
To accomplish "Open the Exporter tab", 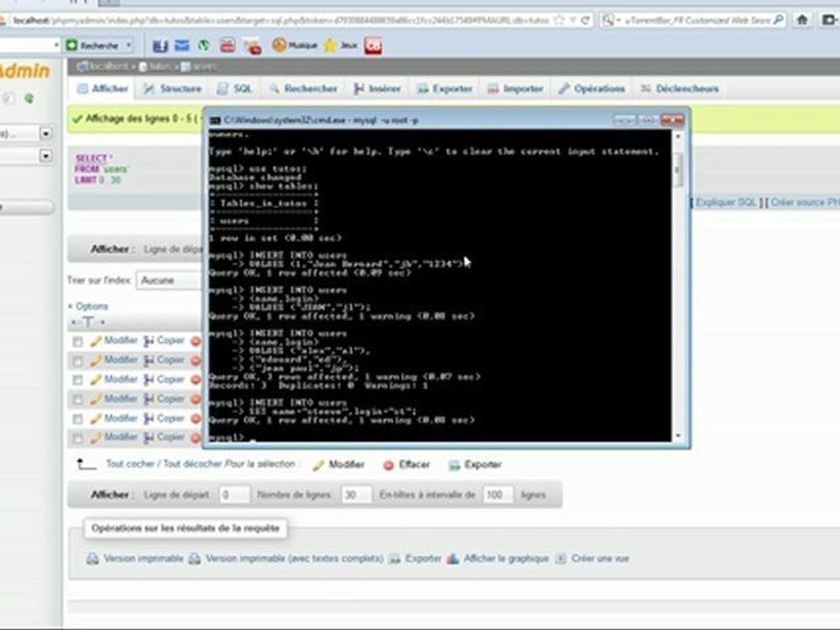I will tap(444, 89).
